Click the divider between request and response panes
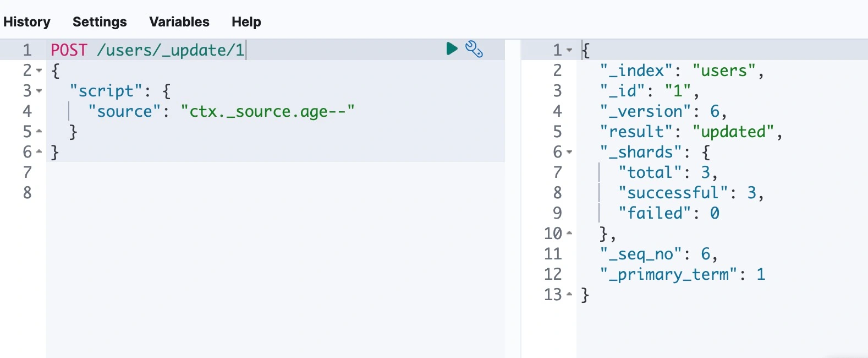Screen dimensions: 868x358 [x=513, y=198]
